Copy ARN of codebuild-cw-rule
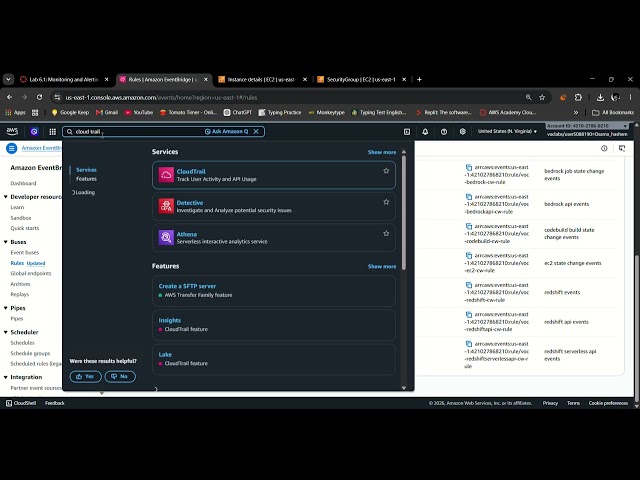The height and width of the screenshot is (480, 640). [x=469, y=226]
